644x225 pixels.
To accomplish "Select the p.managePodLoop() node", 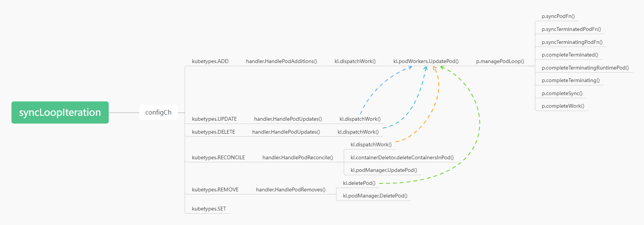I will tap(500, 61).
